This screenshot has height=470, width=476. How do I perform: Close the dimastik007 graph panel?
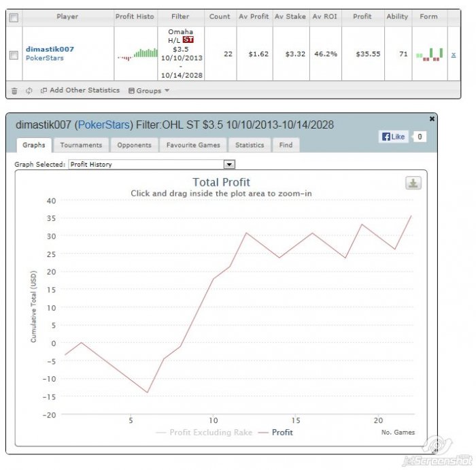coord(432,119)
